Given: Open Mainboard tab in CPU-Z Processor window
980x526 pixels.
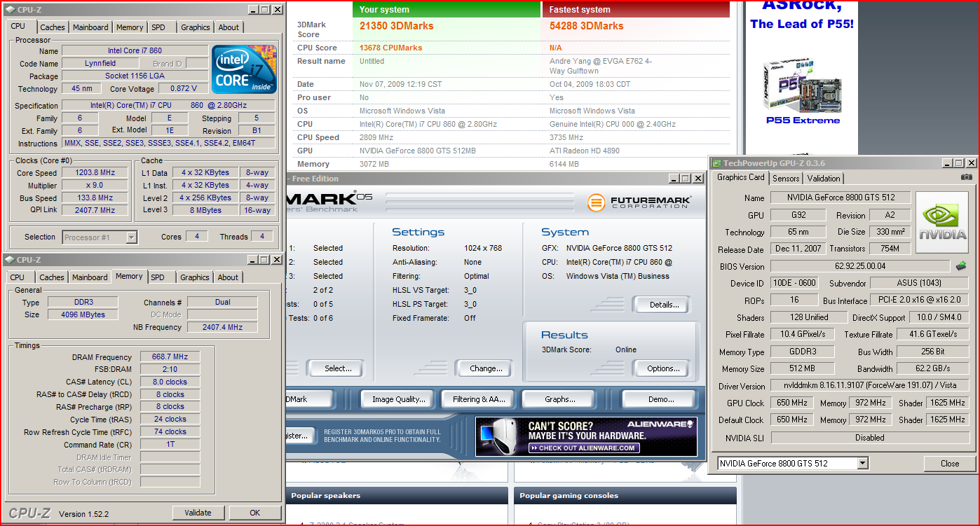Looking at the screenshot, I should pyautogui.click(x=90, y=27).
